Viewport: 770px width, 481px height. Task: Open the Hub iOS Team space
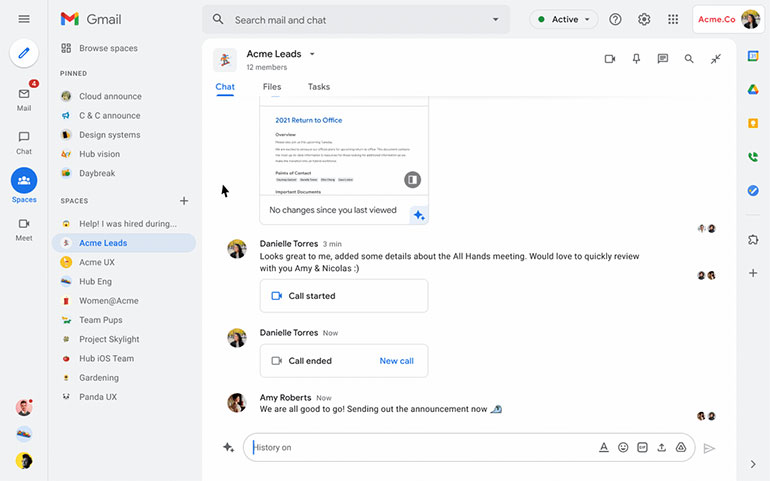point(124,358)
